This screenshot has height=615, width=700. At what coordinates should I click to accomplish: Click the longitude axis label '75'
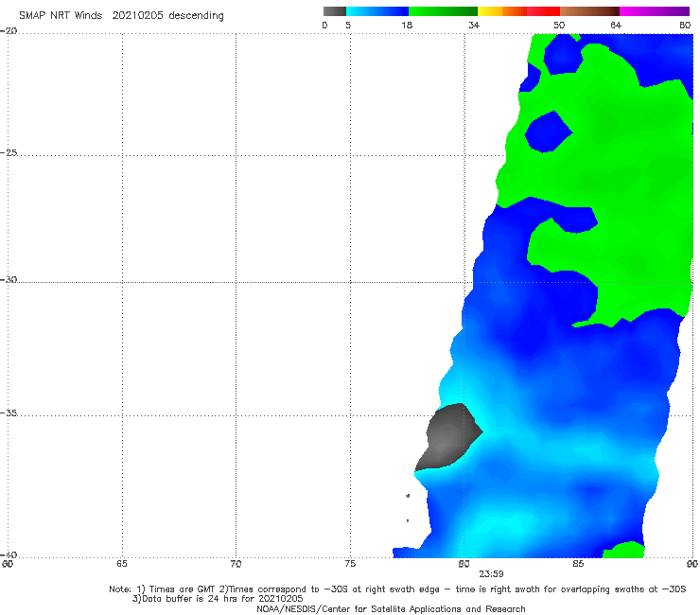(x=350, y=564)
